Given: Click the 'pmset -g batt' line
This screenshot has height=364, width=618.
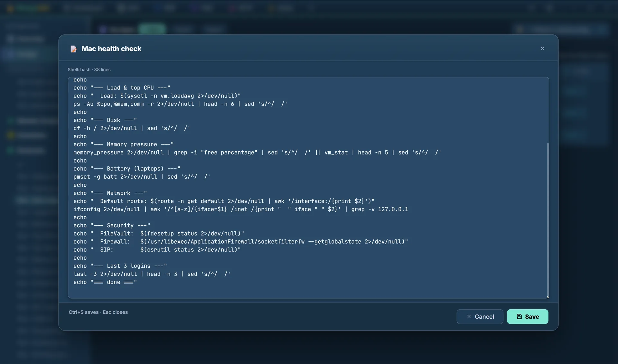Looking at the screenshot, I should (142, 177).
